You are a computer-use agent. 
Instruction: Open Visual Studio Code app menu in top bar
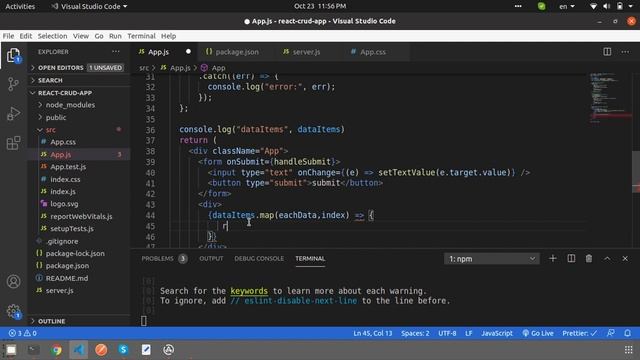[89, 7]
